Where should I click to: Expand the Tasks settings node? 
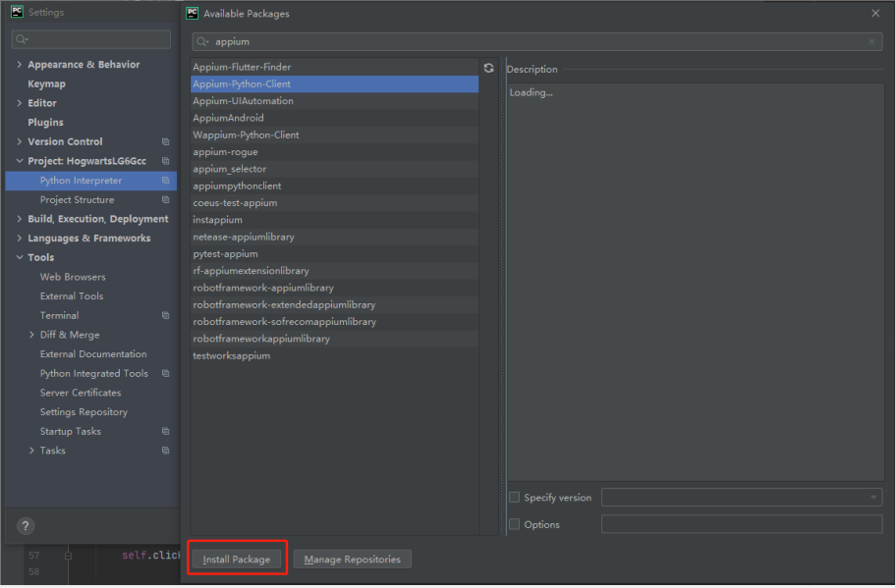click(x=31, y=451)
